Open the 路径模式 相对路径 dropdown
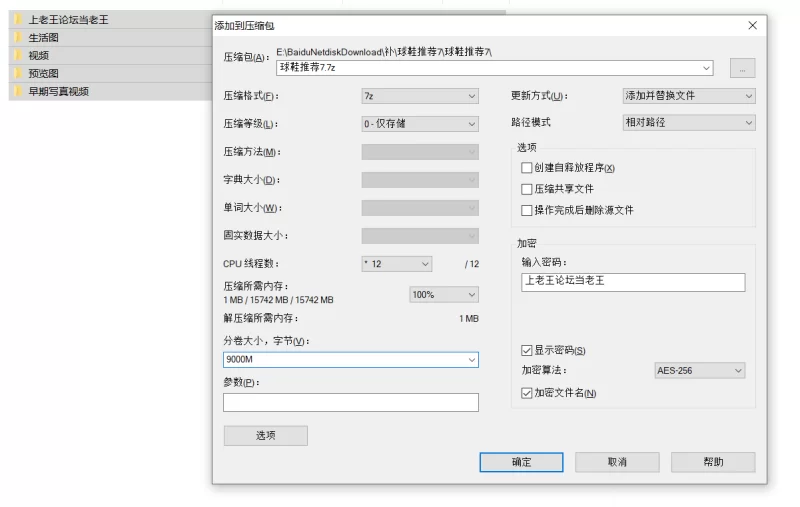Screen dimensions: 800x507 pos(689,122)
